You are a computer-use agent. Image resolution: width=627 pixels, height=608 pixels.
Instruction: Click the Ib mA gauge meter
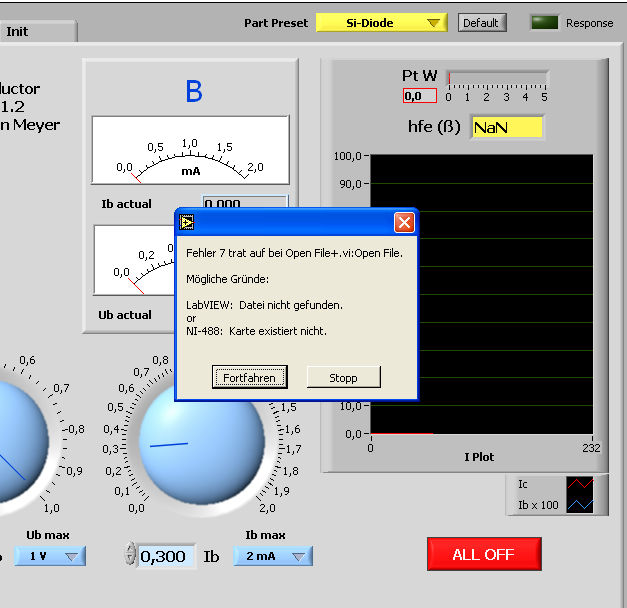[190, 151]
